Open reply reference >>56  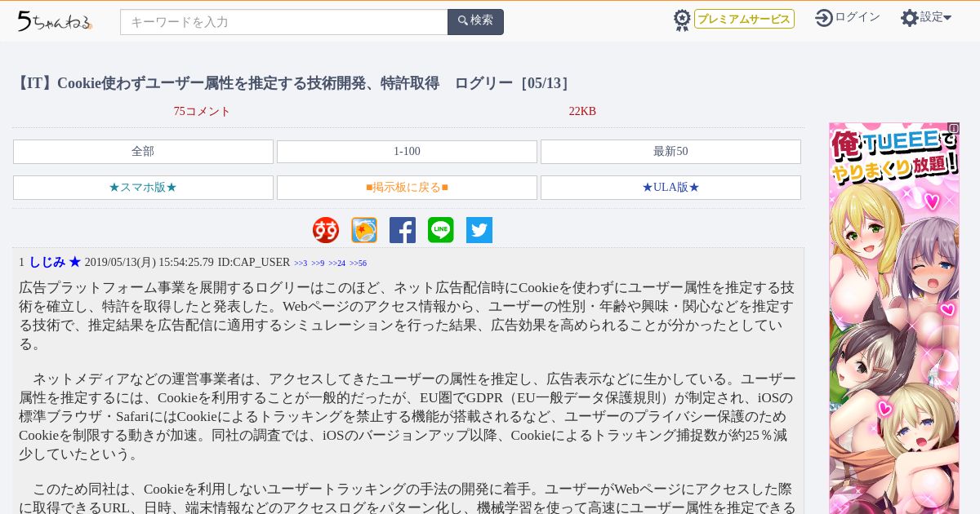358,264
